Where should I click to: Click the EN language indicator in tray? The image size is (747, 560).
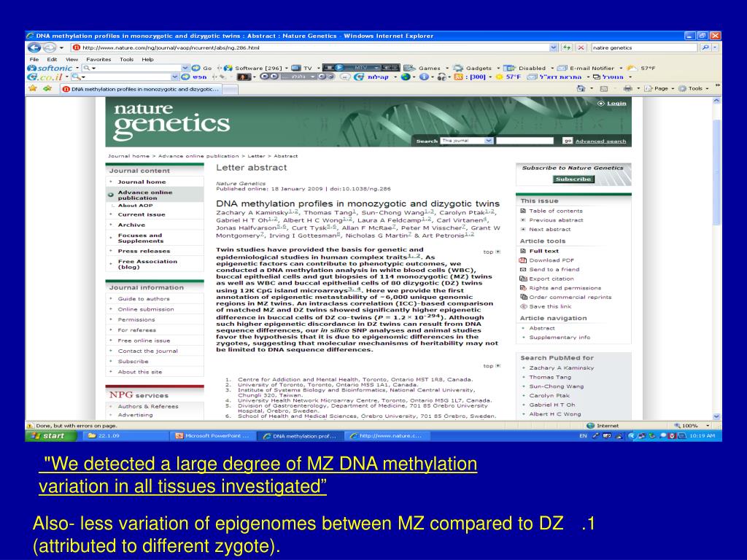pos(583,436)
